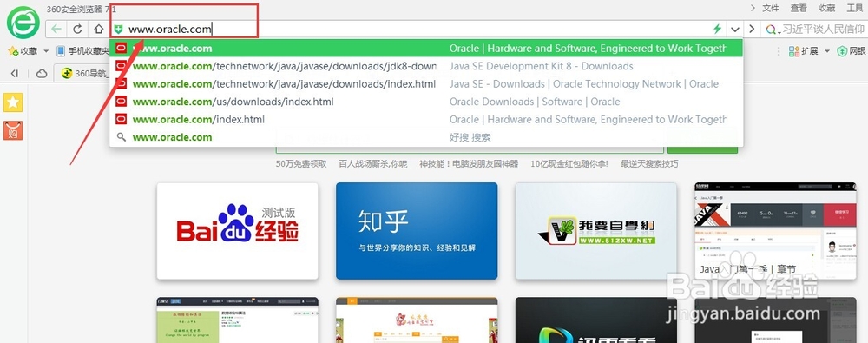868x343 pixels.
Task: Click the 收藏 star favorites button
Action: click(x=23, y=51)
